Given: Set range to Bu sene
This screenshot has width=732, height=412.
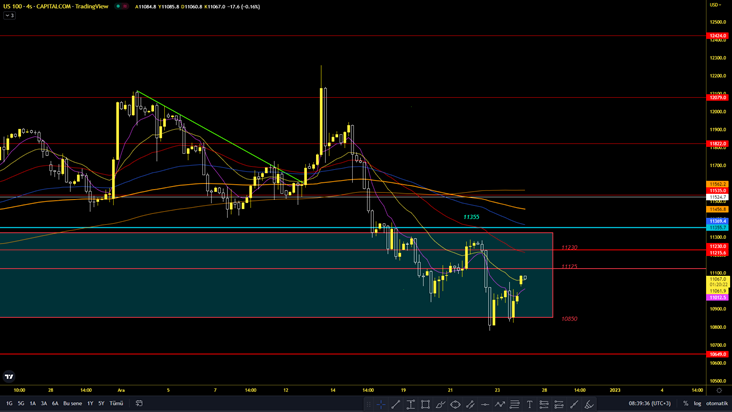Looking at the screenshot, I should click(72, 403).
